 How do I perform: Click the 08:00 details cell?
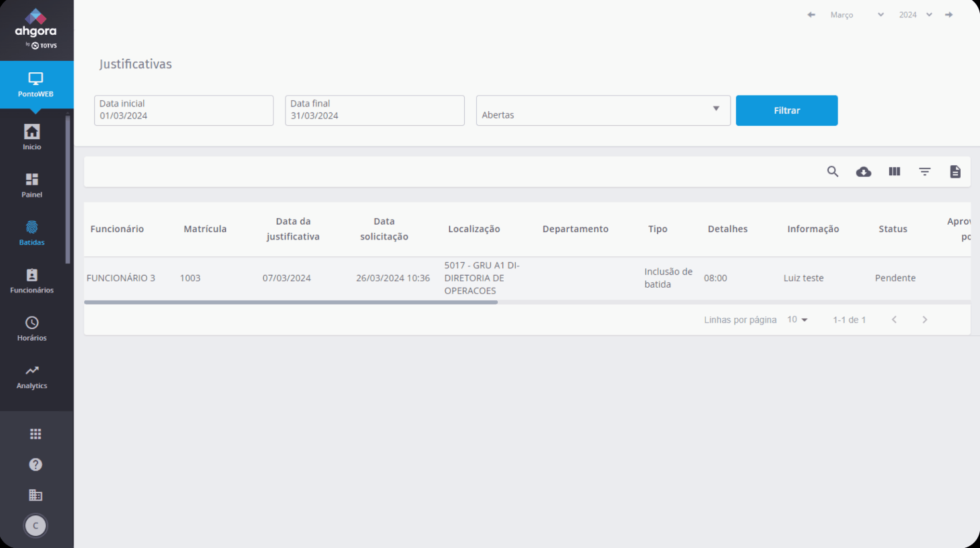coord(716,278)
